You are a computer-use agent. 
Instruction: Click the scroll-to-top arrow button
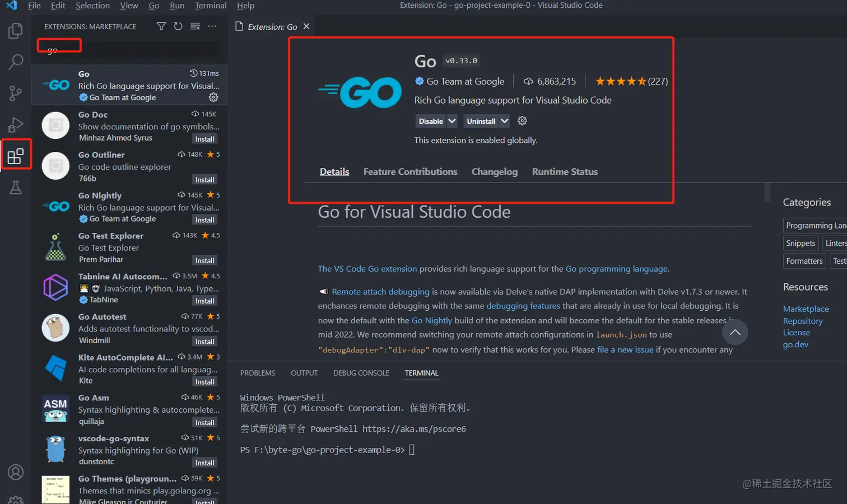(735, 333)
